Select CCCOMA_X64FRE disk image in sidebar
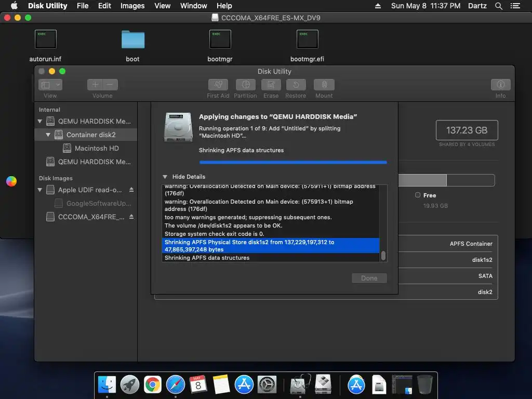 click(86, 217)
